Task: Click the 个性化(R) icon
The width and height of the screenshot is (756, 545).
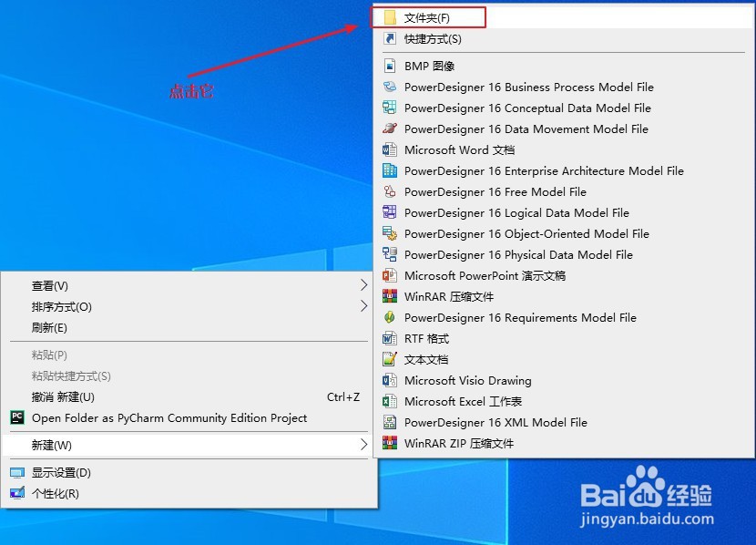Action: pyautogui.click(x=17, y=493)
